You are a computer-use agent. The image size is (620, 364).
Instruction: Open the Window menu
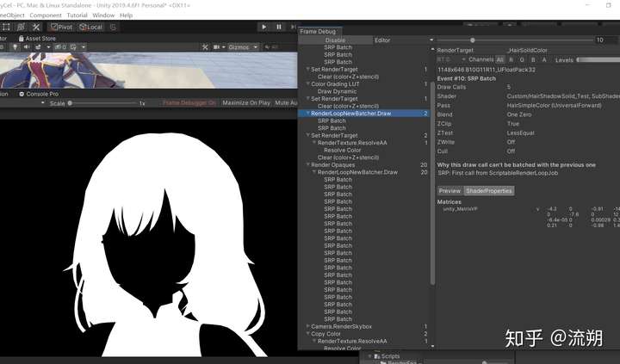click(x=103, y=15)
